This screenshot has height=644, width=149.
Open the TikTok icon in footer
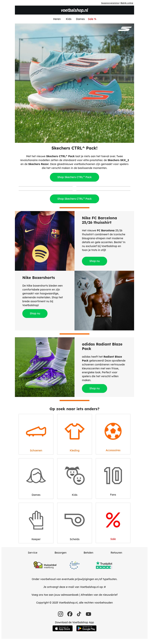tap(79, 614)
